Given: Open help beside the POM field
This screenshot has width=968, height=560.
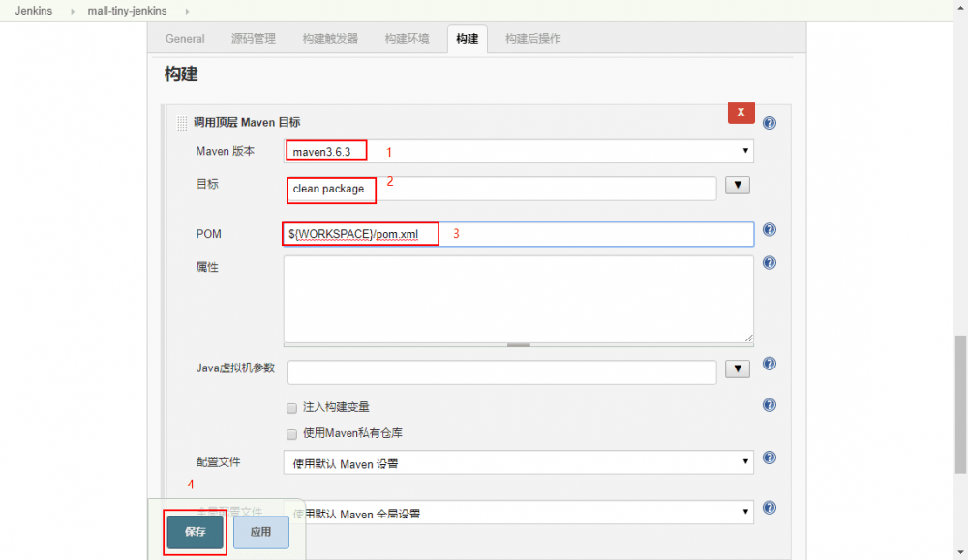Looking at the screenshot, I should pos(769,229).
